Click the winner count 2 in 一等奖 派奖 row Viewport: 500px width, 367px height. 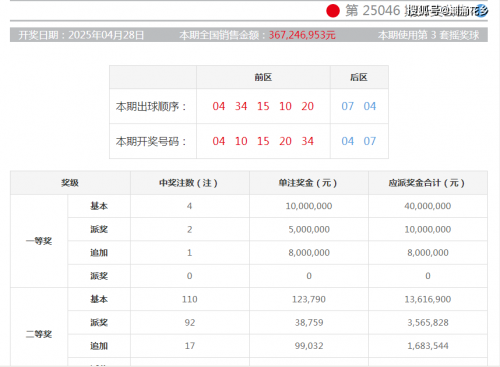pos(189,229)
